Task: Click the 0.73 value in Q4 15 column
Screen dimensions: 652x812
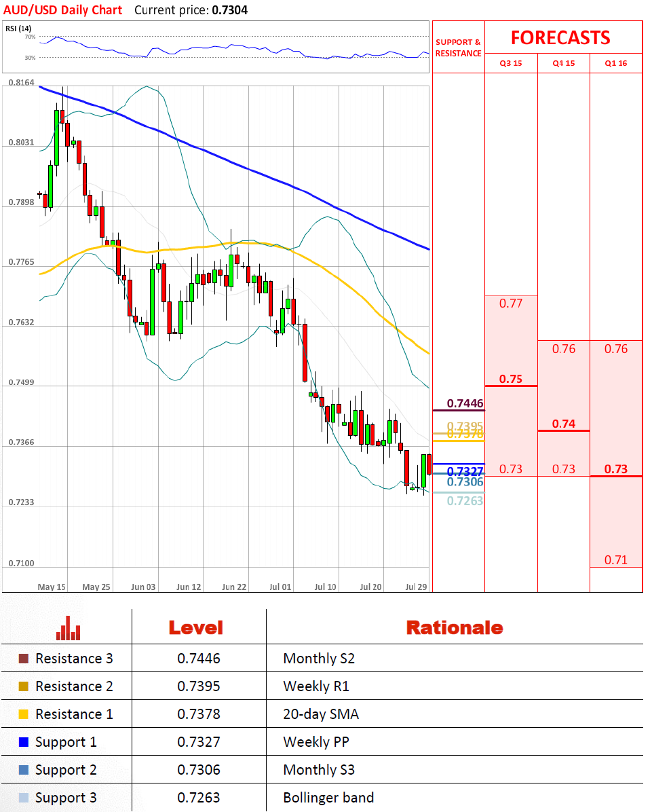Action: click(x=564, y=469)
